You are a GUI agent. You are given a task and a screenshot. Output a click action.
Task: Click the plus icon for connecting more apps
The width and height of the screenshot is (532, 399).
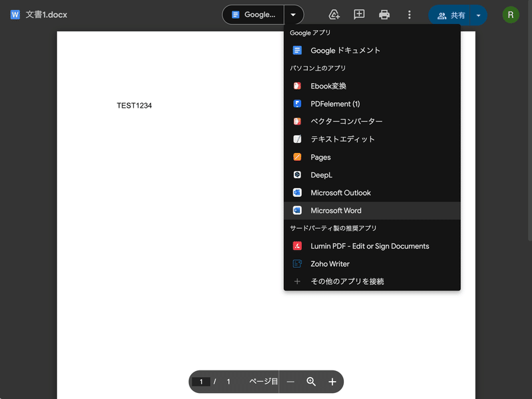click(x=297, y=281)
